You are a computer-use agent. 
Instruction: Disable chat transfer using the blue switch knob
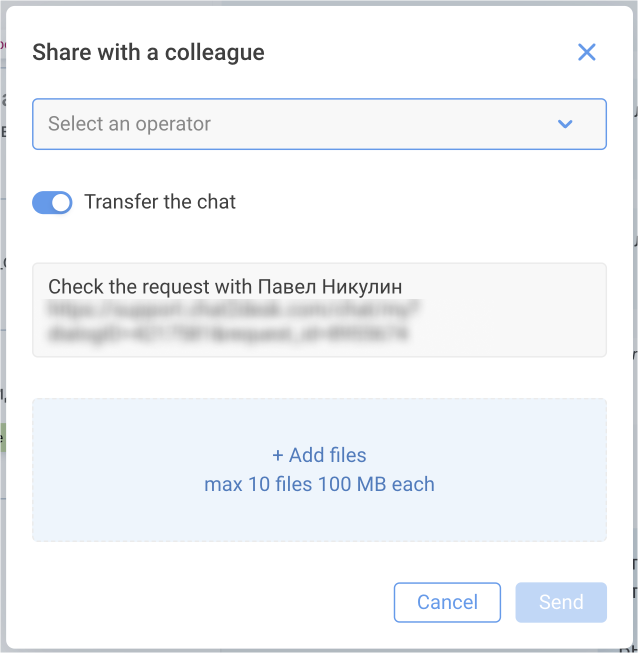[62, 203]
